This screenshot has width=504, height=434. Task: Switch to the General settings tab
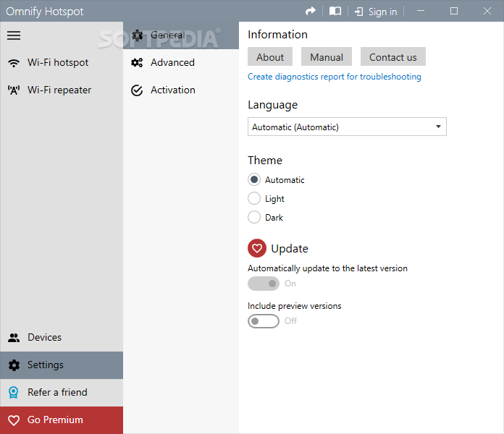[181, 35]
